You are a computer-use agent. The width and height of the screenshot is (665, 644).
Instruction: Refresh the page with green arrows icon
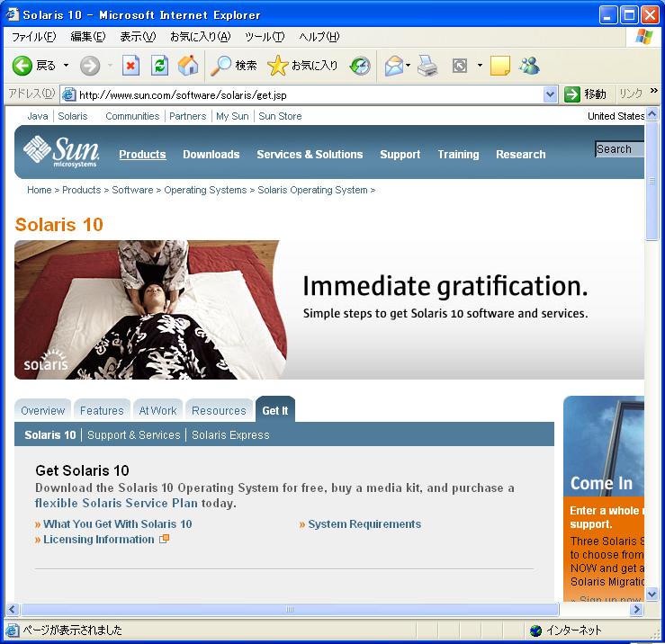159,66
